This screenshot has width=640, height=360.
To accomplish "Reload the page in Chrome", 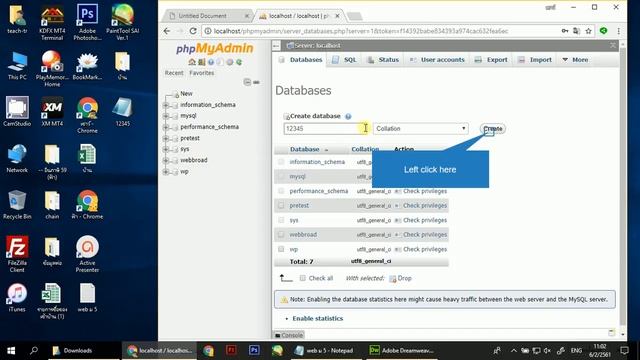I will tap(193, 31).
